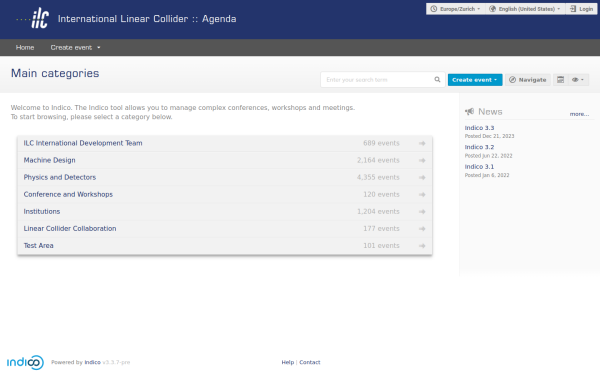Open Institutions category
Viewport: 600px width, 375px height.
(42, 211)
